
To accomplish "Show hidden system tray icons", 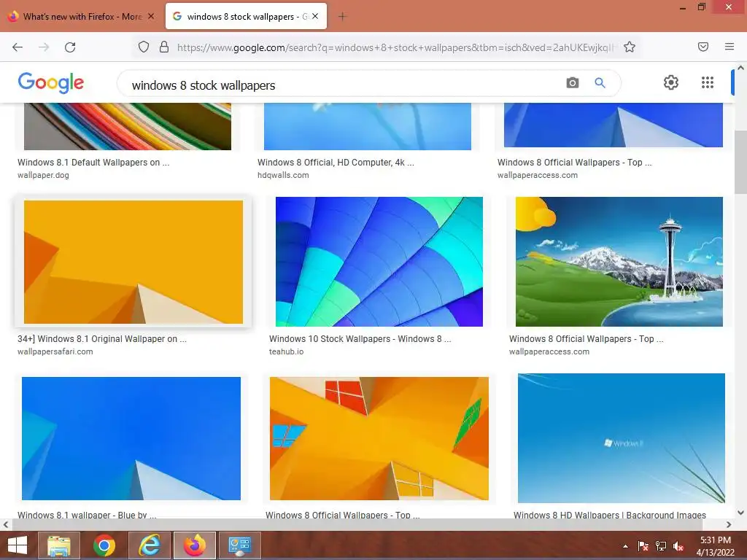I will (x=625, y=546).
